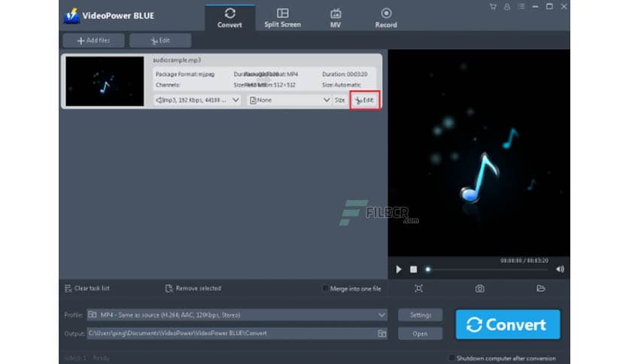The image size is (629, 364).
Task: Enable Shutdown computer after conversion
Action: pyautogui.click(x=451, y=358)
